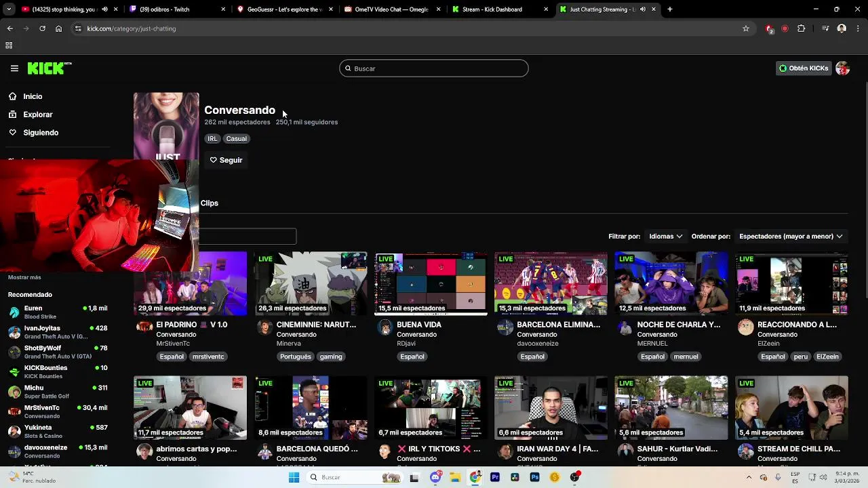The image size is (868, 488).
Task: Switch to the OmeTV Video Chat browser tab
Action: 392,9
